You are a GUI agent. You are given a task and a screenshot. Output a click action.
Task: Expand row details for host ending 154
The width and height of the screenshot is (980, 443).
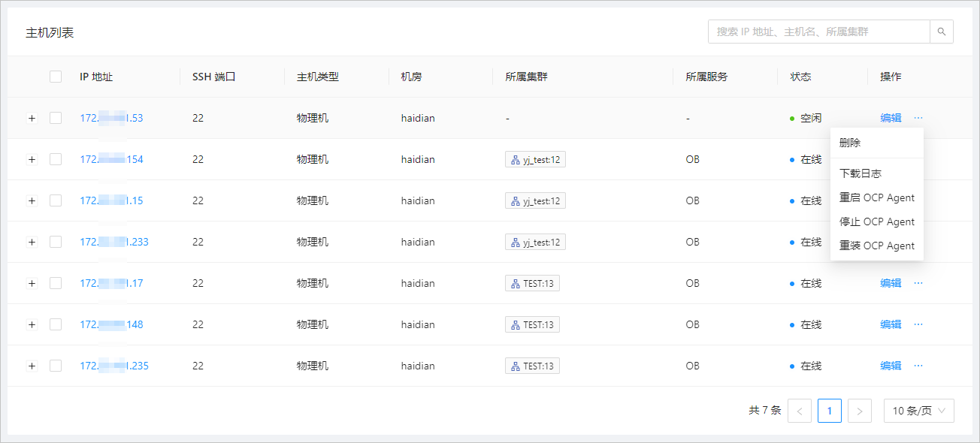click(x=32, y=159)
